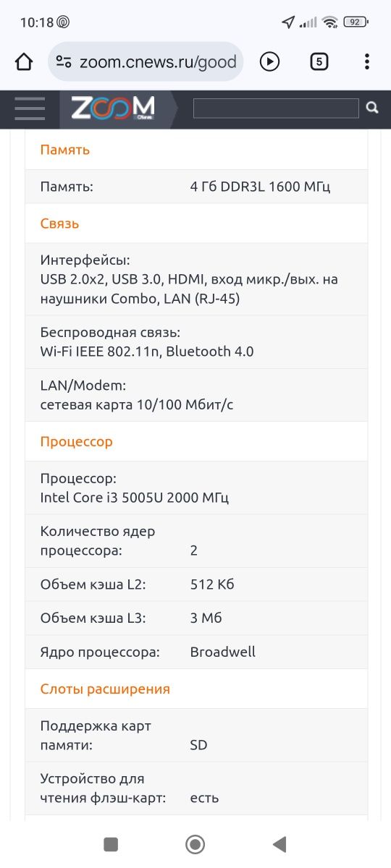Open the Zoom site hamburger menu
Screen dimensions: 391x868
pyautogui.click(x=30, y=109)
